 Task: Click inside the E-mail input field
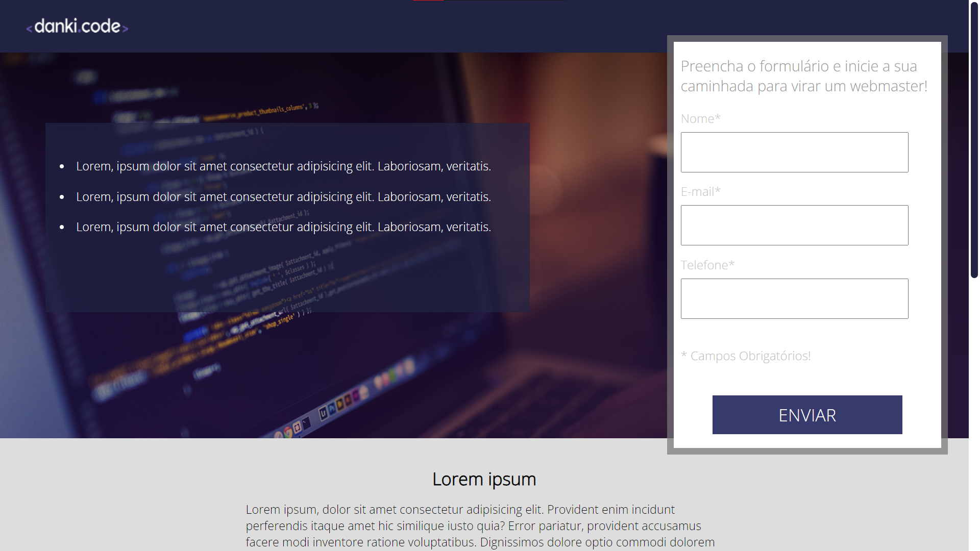tap(794, 225)
